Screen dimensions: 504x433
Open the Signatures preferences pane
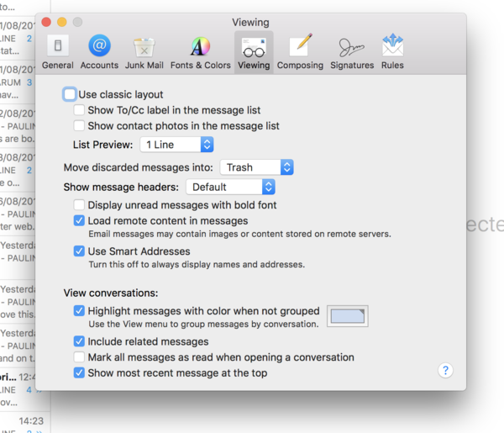point(351,52)
